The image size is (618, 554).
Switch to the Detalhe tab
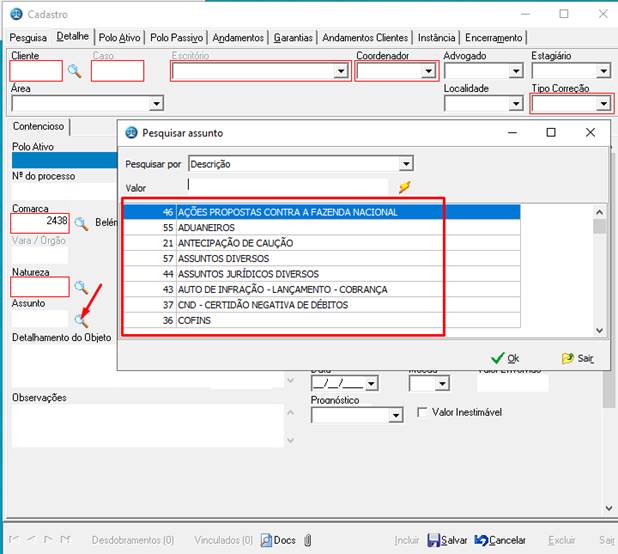pyautogui.click(x=73, y=37)
